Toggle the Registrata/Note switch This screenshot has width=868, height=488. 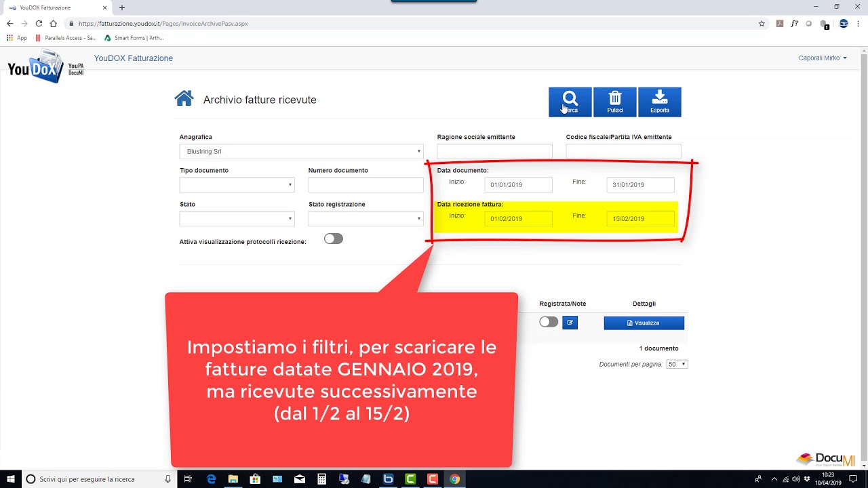point(549,322)
